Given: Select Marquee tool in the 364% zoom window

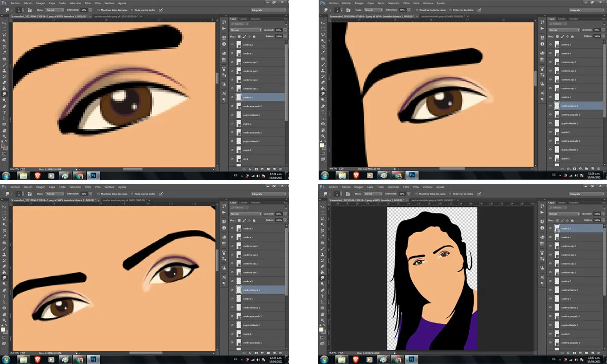Looking at the screenshot, I should click(x=4, y=213).
